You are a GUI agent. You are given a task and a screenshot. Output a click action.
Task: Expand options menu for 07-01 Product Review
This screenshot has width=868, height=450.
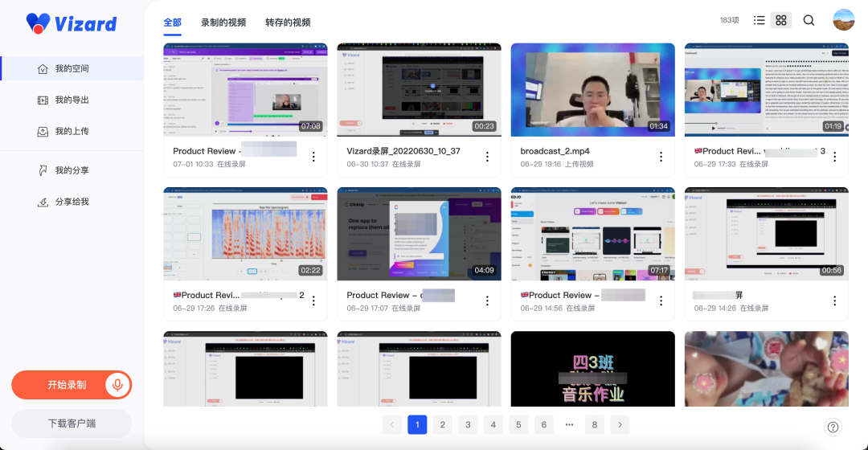pos(313,157)
